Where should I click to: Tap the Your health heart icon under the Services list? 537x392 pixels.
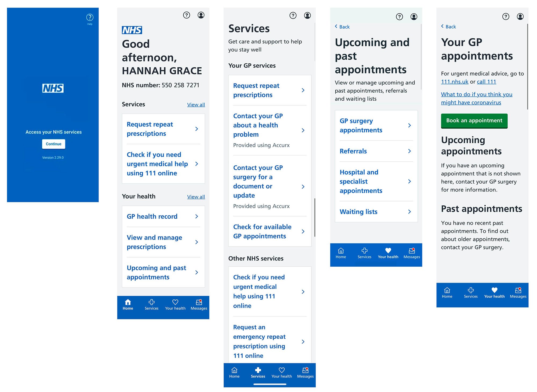(282, 370)
